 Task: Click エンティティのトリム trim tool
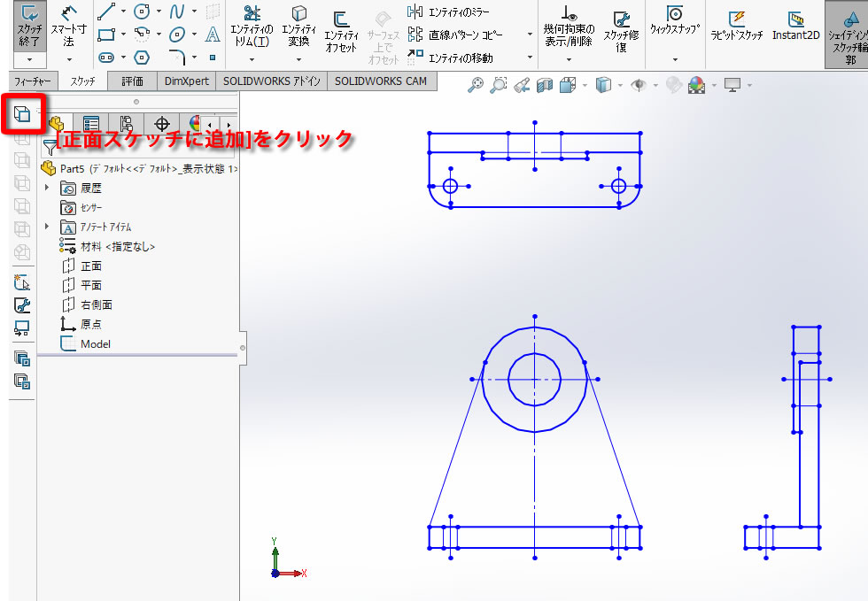pos(252,26)
